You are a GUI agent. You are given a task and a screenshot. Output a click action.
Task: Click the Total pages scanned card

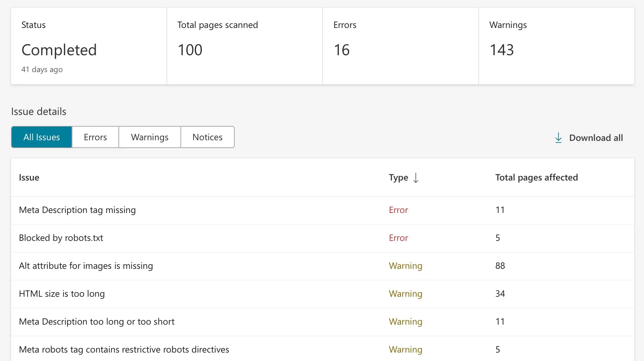pyautogui.click(x=244, y=46)
